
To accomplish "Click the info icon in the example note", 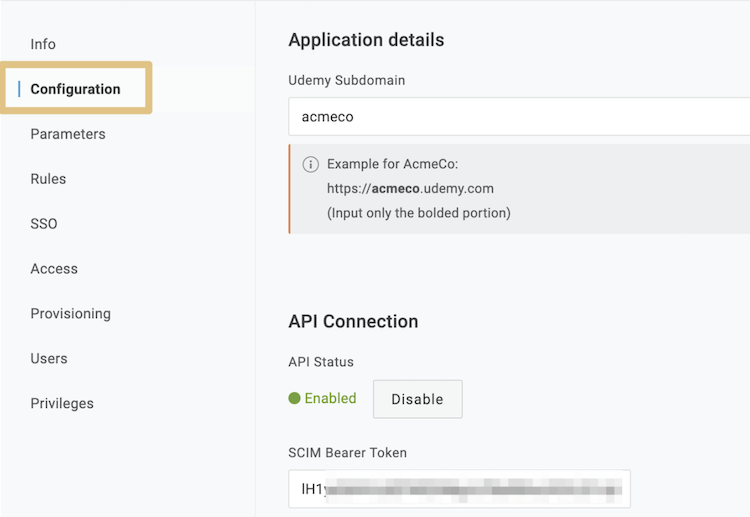I will [x=310, y=164].
